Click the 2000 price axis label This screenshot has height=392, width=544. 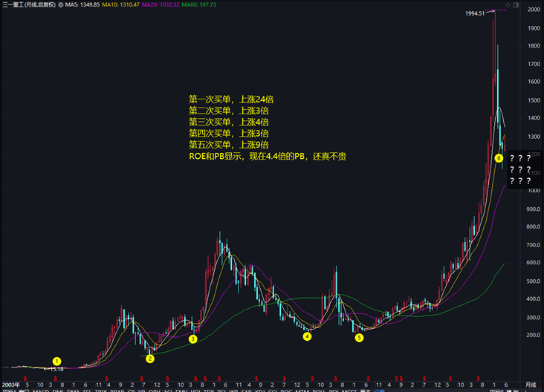[534, 10]
